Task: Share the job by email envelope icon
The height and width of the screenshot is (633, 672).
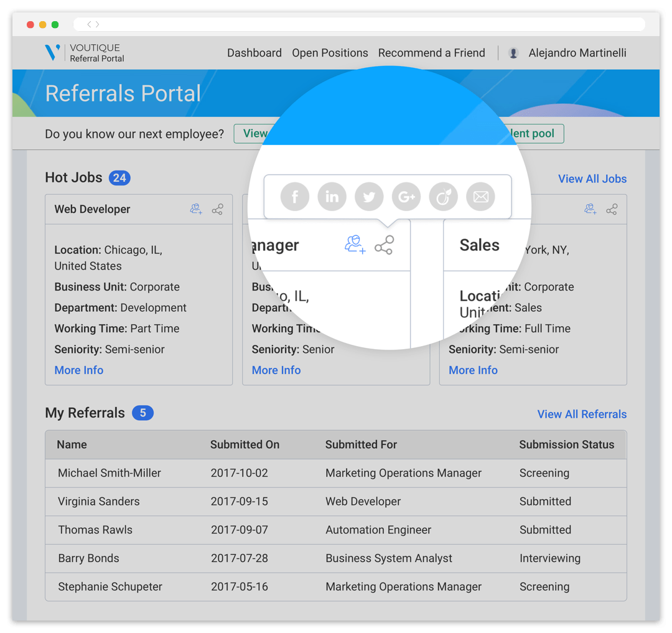Action: [480, 197]
